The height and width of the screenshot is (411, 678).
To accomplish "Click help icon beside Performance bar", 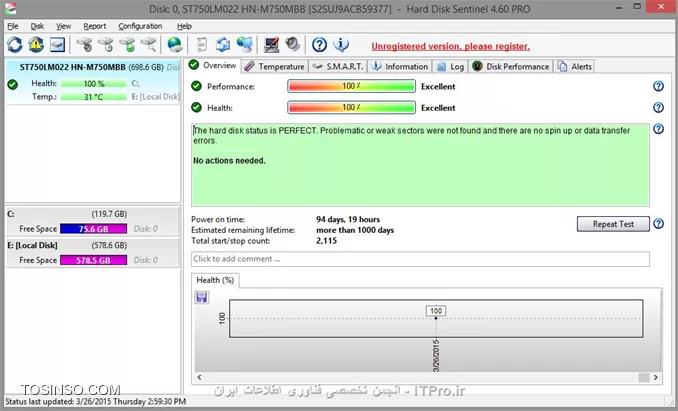I will (x=658, y=86).
